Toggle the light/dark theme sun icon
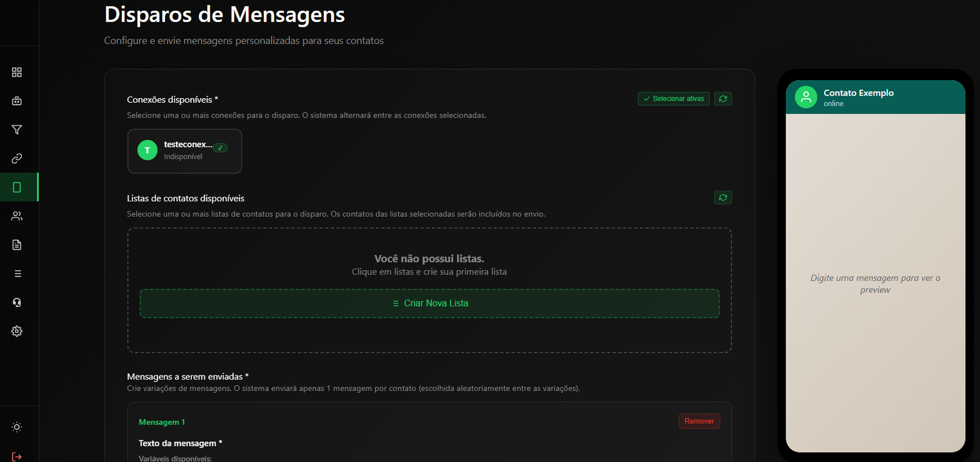 tap(17, 427)
